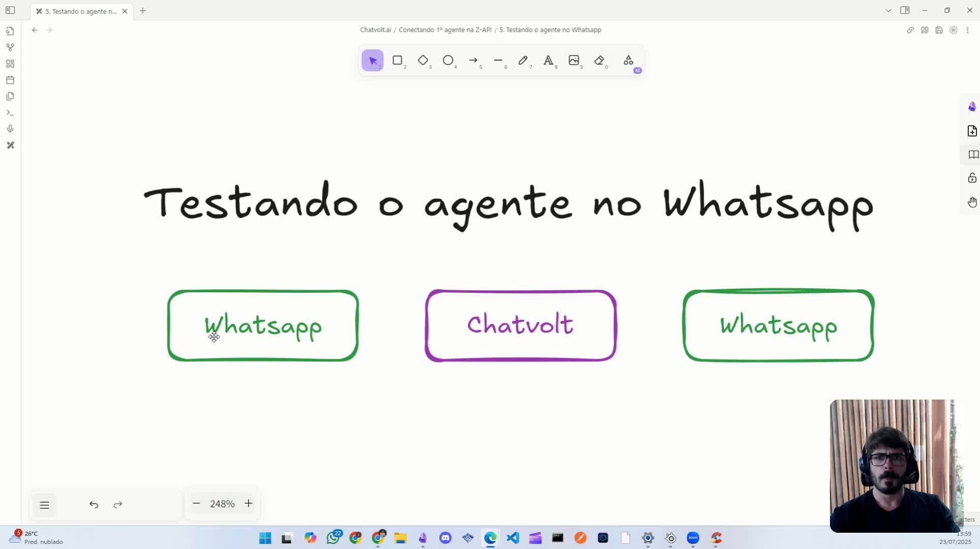Screen dimensions: 980x549
Task: Select the Pencil drawing tool
Action: 524,60
